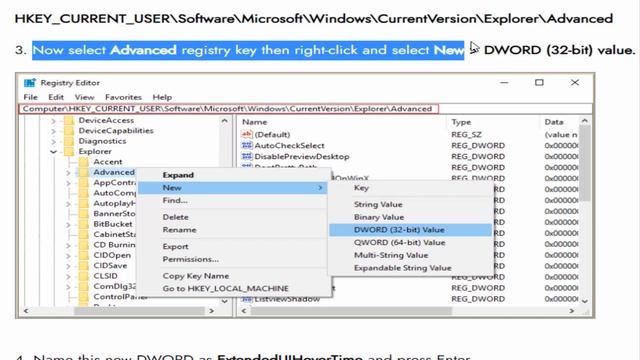Collapse the Explorer key

point(53,152)
